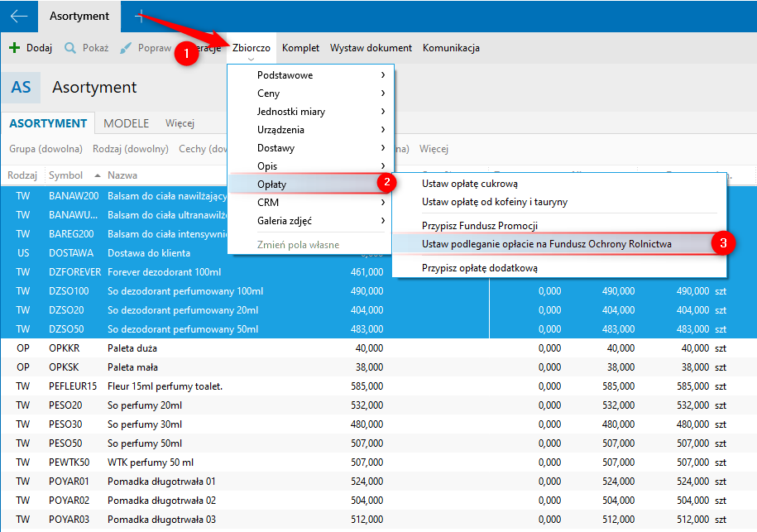Expand the Jednostki miary submenu
This screenshot has width=757, height=532.
point(383,112)
